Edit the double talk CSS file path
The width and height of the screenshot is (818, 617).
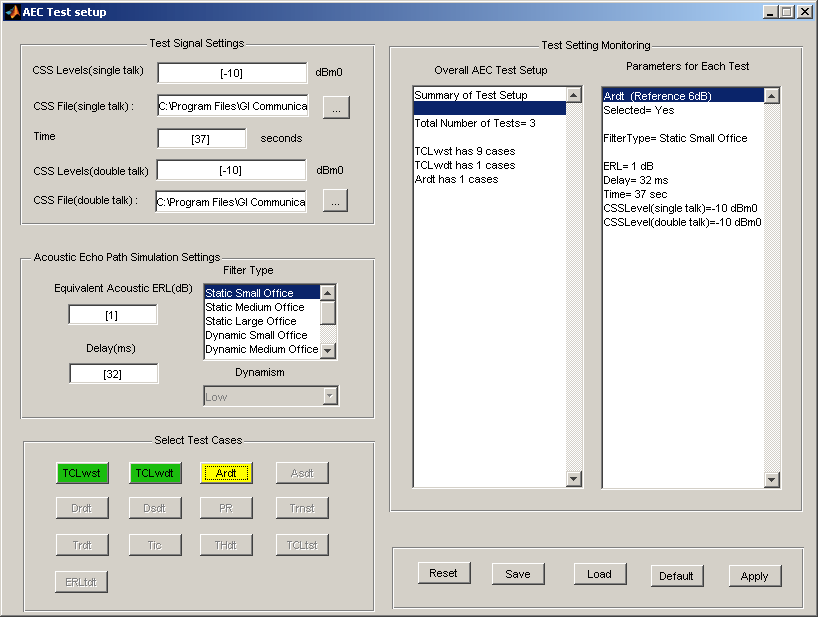[x=231, y=202]
